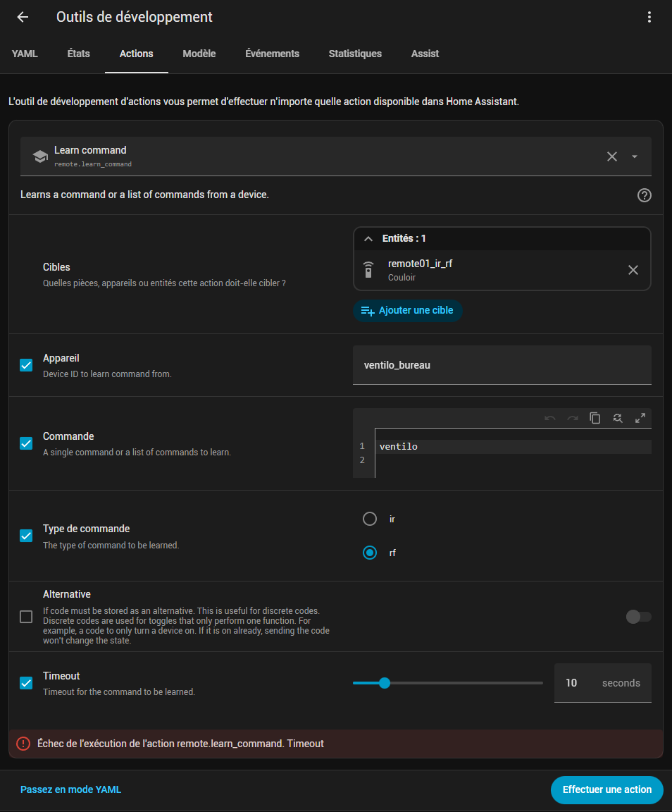This screenshot has height=812, width=672.
Task: Open the action picker dropdown arrow
Action: click(x=635, y=156)
